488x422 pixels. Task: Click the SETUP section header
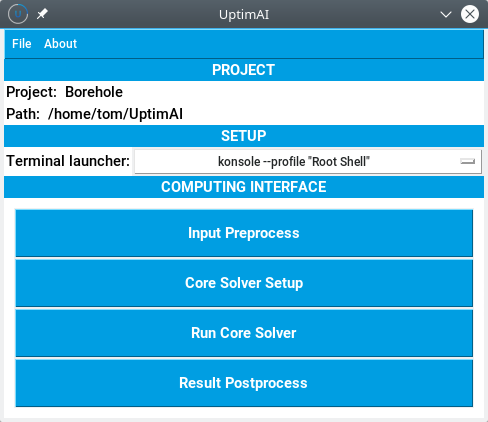click(x=244, y=136)
